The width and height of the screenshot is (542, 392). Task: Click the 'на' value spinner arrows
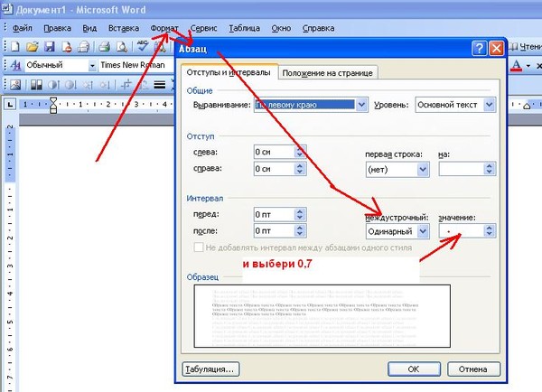(x=489, y=169)
